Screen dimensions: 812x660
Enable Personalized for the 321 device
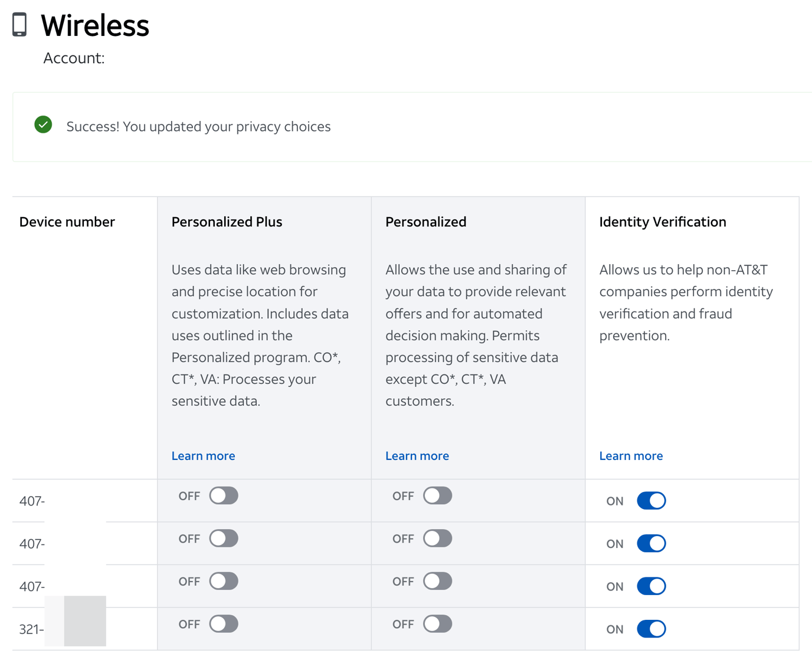click(x=437, y=624)
